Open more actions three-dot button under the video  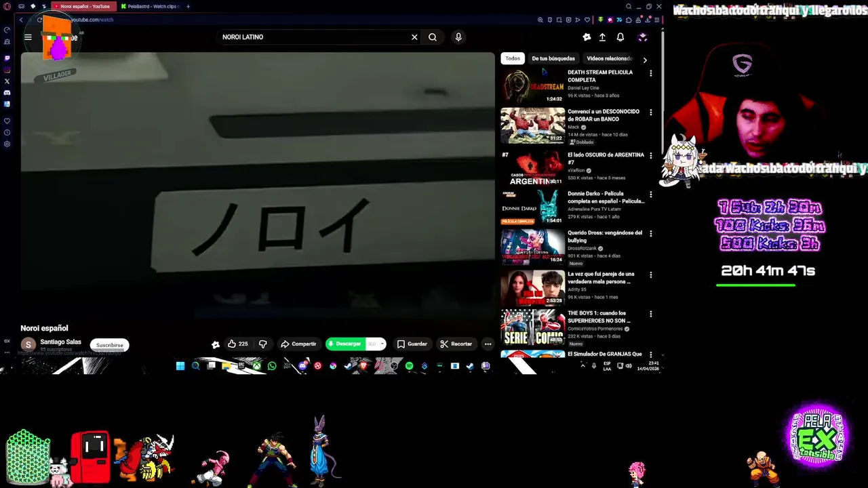click(x=488, y=344)
